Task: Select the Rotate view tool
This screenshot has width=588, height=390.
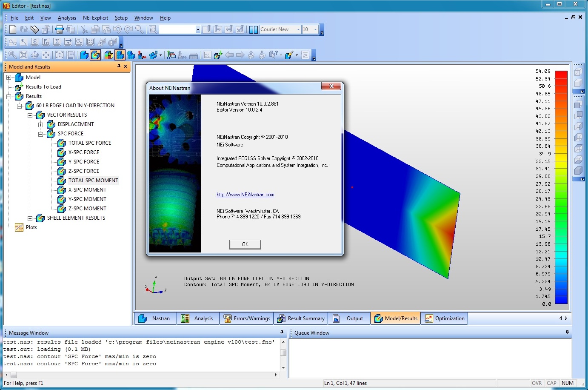Action: point(35,55)
